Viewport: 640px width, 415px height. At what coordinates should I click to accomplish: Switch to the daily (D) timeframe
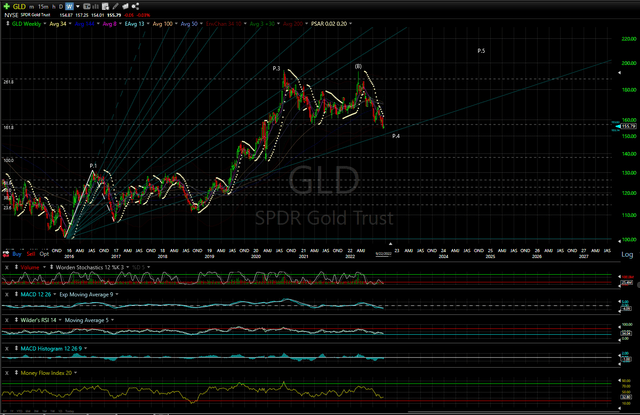pos(61,7)
